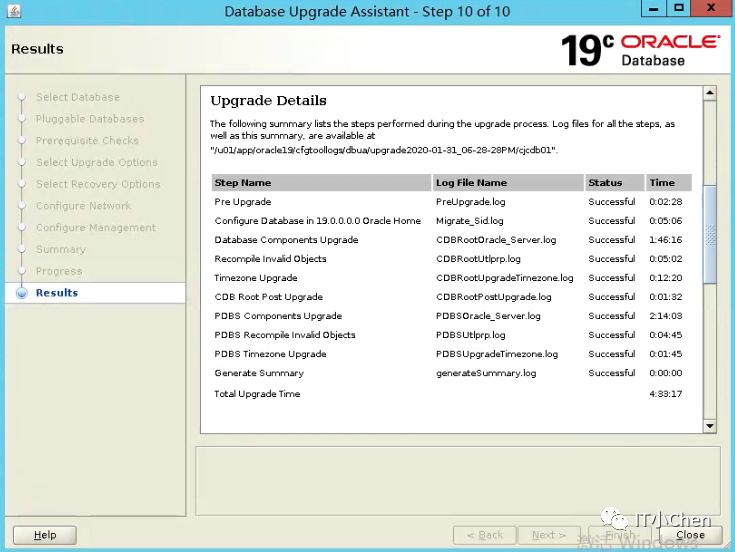The height and width of the screenshot is (552, 735).
Task: Click scrollbar up arrow in Upgrade Details
Action: coord(710,93)
